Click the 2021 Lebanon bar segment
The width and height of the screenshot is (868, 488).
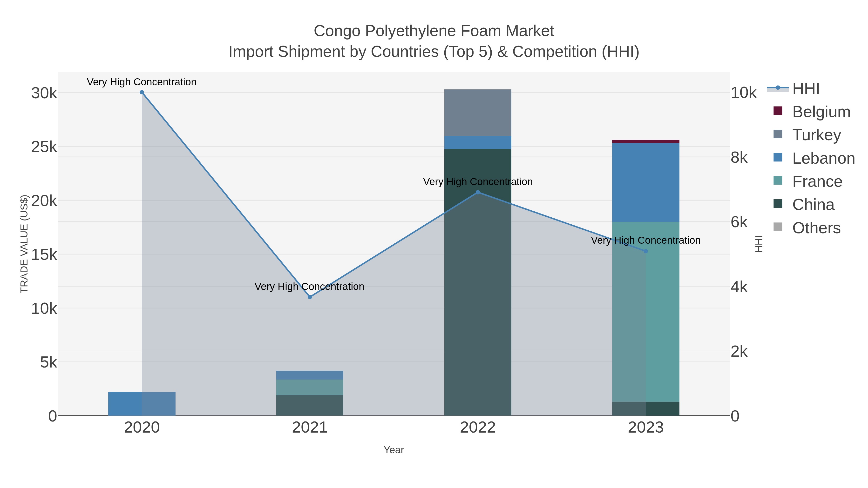[x=310, y=375]
